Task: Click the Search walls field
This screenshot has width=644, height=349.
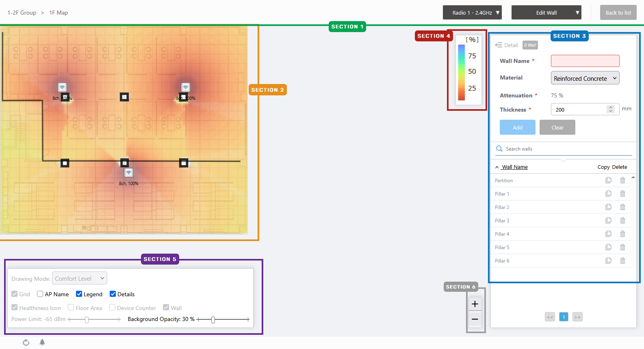Action: (564, 149)
